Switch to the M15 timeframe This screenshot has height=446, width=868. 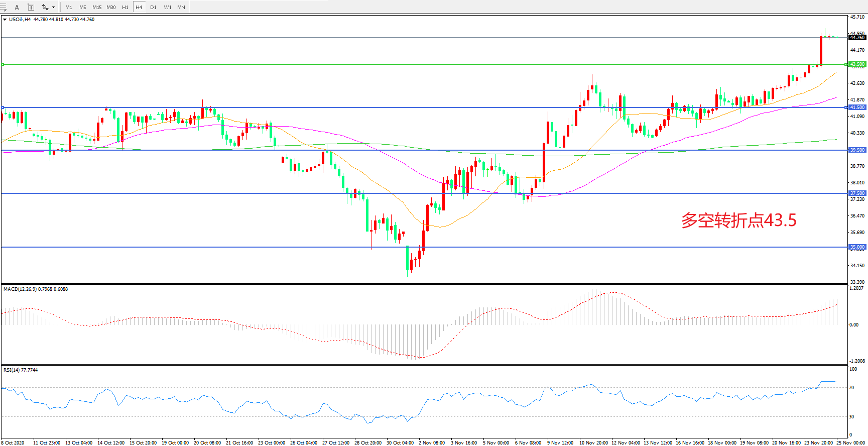click(x=97, y=7)
